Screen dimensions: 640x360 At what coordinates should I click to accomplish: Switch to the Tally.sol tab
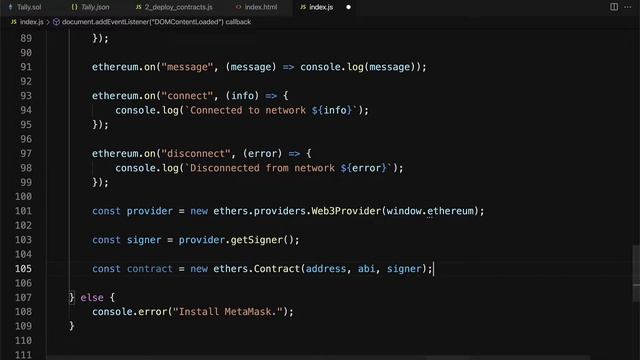tap(29, 7)
